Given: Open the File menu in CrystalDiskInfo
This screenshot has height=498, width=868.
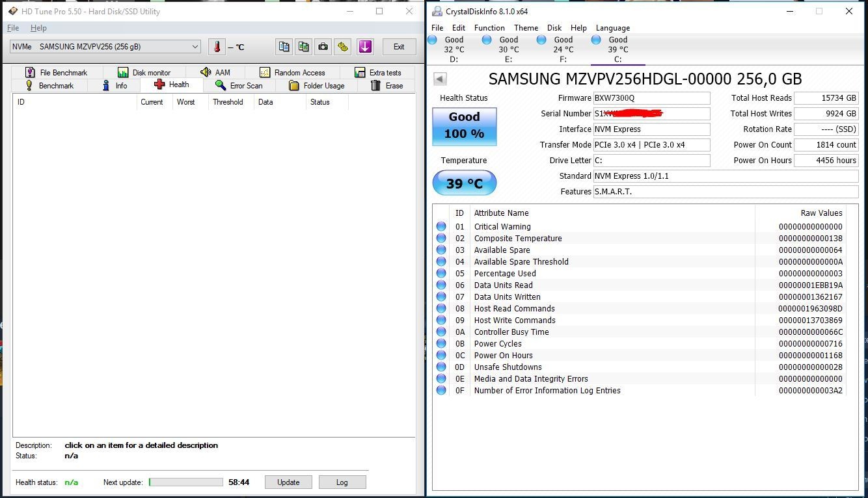Looking at the screenshot, I should point(437,28).
